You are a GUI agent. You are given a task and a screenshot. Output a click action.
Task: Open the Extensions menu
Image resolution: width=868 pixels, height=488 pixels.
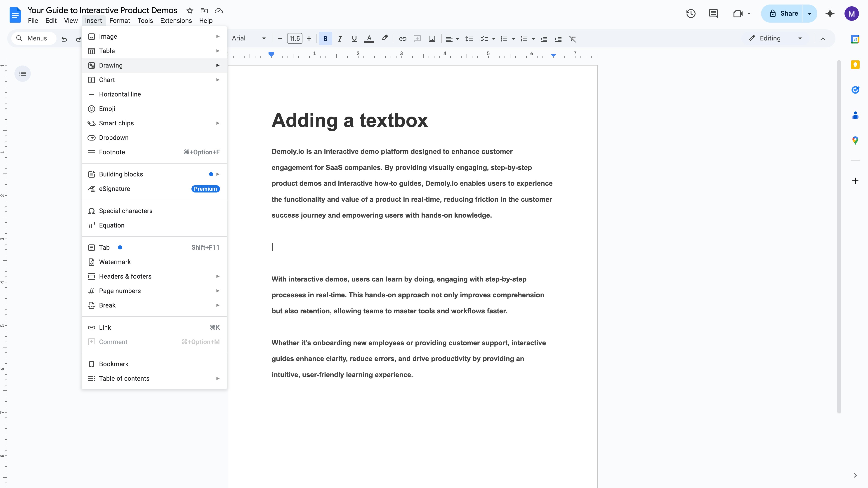[x=176, y=21]
